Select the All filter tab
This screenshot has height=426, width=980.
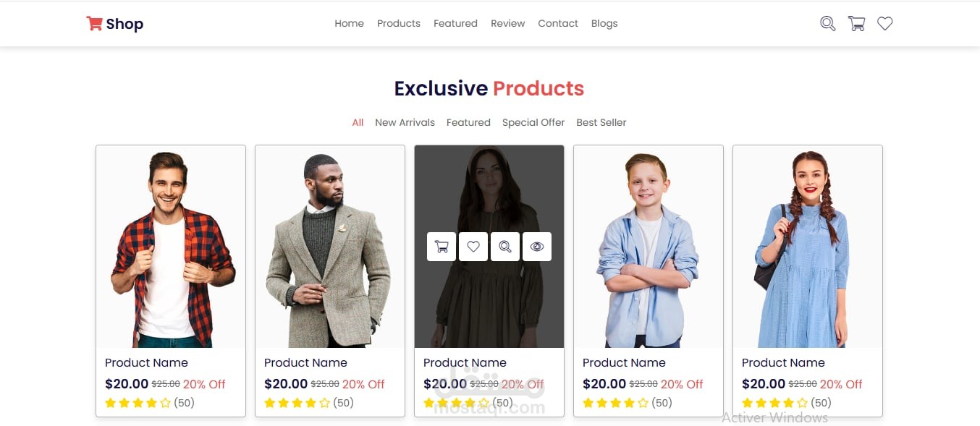tap(358, 123)
